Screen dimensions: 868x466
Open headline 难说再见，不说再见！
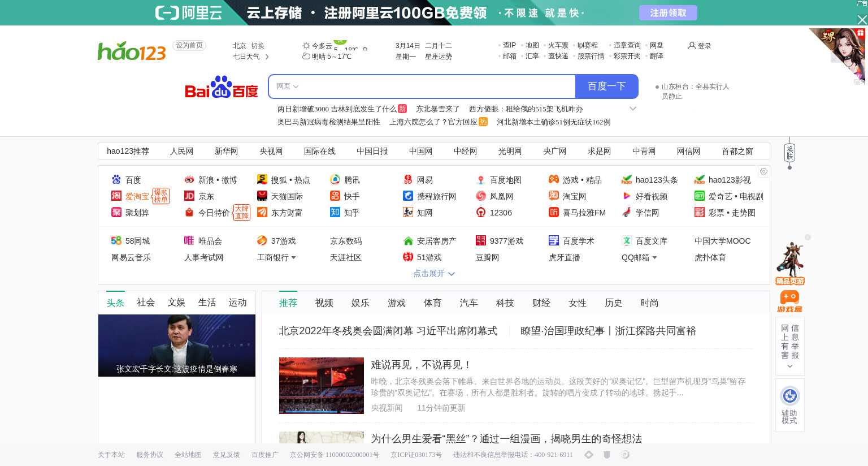click(422, 365)
